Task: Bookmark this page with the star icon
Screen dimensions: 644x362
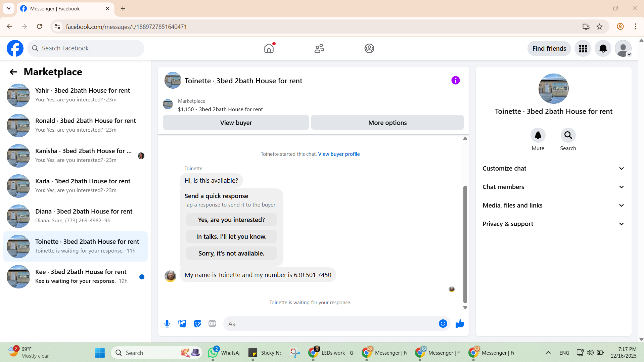Action: [600, 27]
